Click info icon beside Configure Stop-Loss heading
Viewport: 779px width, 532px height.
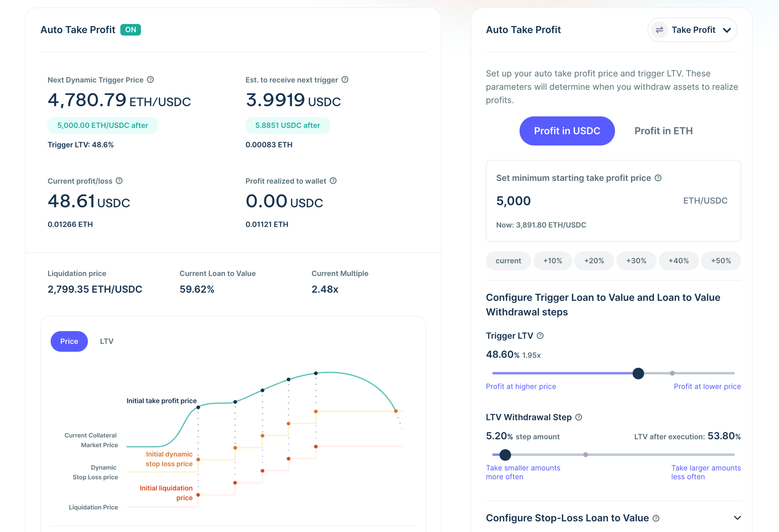pyautogui.click(x=656, y=518)
